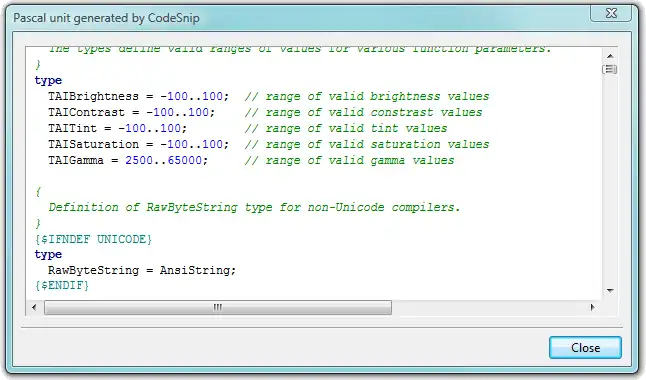Click the RawByteString identifier
Image resolution: width=646 pixels, height=380 pixels.
coord(94,270)
